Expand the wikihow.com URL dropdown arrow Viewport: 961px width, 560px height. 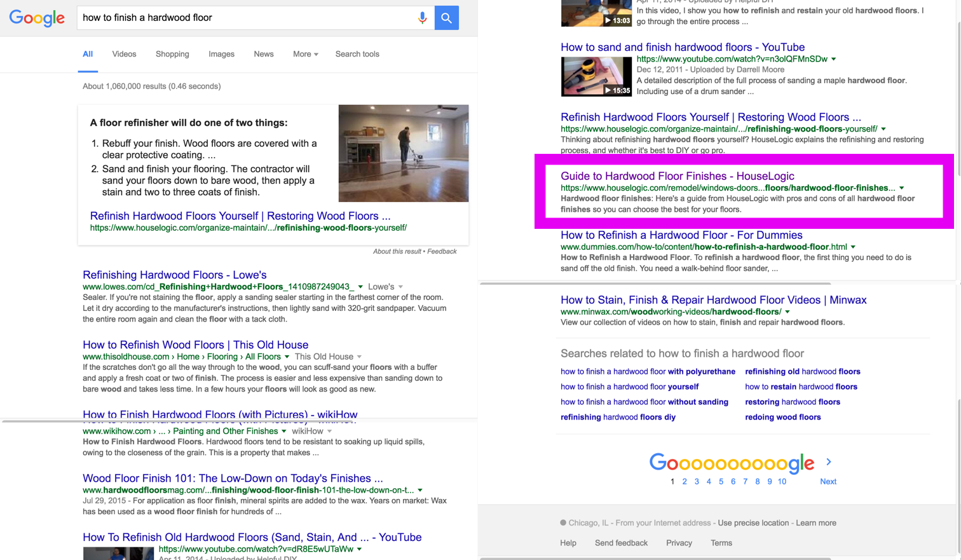[x=284, y=431]
